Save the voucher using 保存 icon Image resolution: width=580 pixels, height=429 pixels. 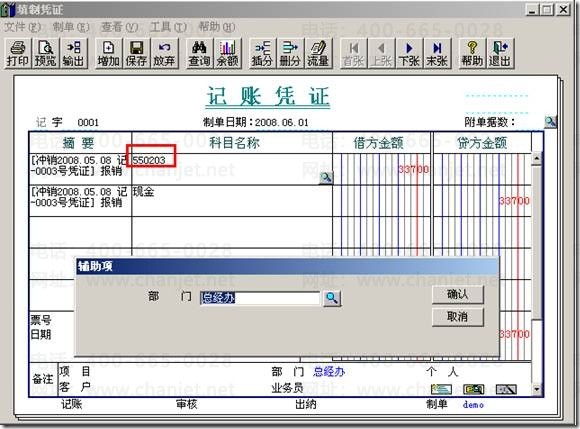point(136,54)
